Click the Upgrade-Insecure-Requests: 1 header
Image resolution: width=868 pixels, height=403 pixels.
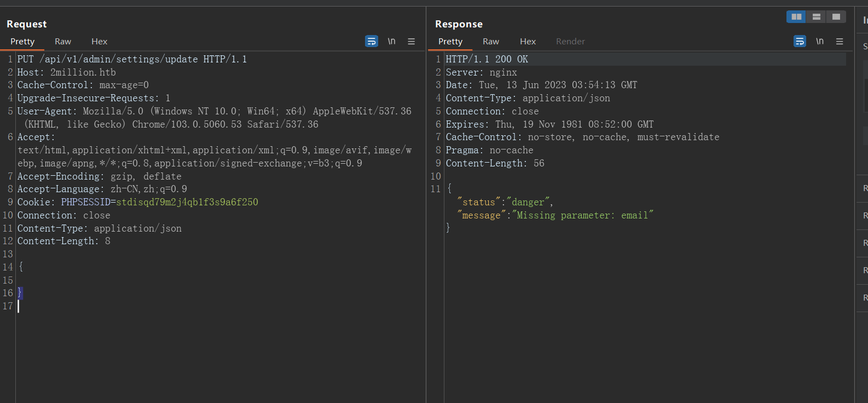[94, 98]
